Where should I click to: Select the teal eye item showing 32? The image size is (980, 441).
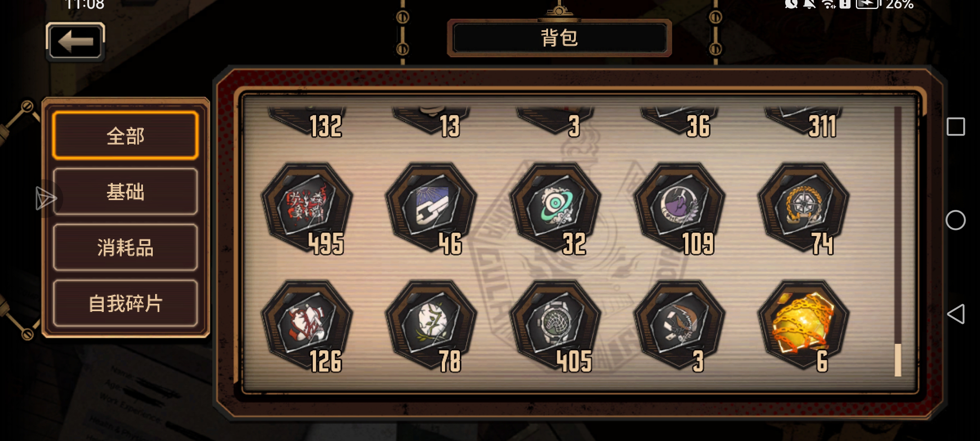click(555, 208)
